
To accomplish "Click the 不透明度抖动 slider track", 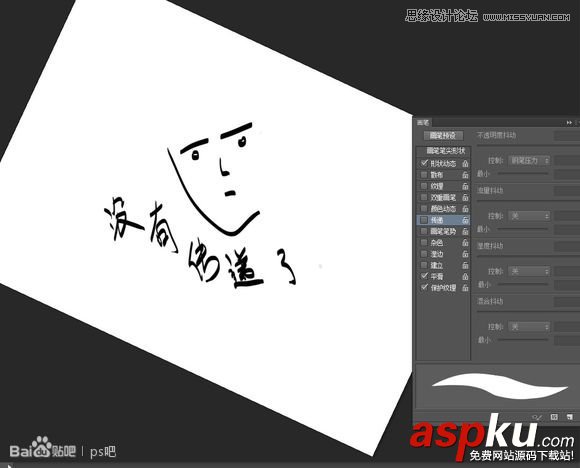I will (528, 145).
